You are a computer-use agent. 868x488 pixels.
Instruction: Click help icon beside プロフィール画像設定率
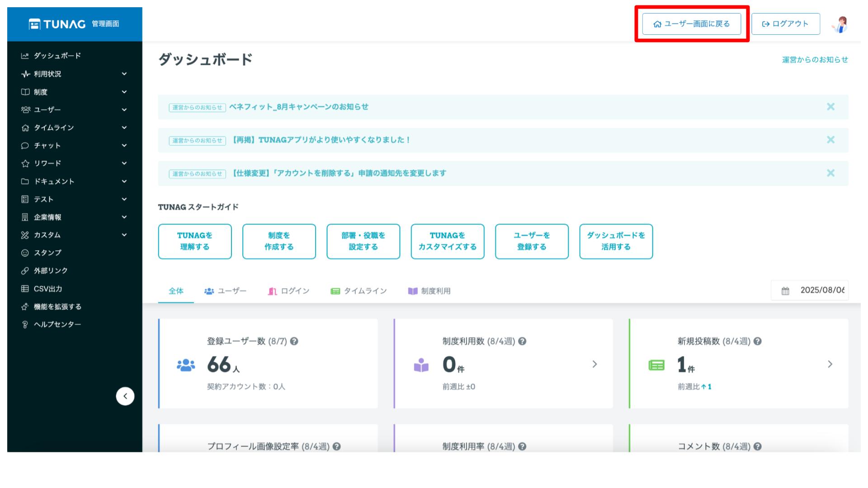click(x=337, y=446)
